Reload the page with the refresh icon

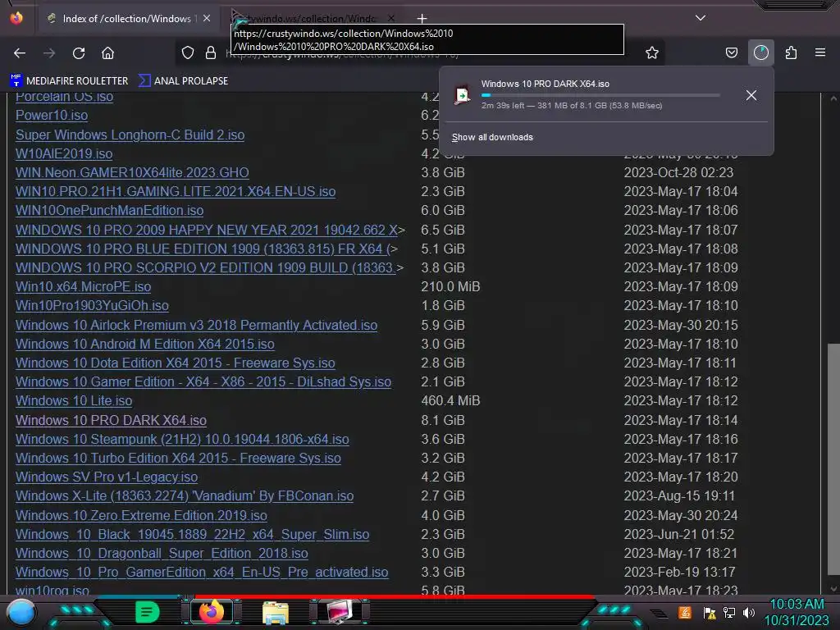pos(79,53)
